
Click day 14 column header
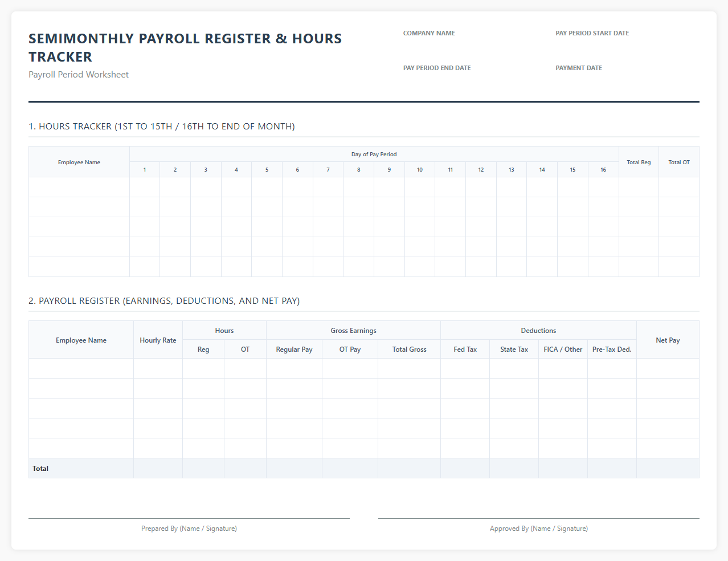tap(542, 170)
